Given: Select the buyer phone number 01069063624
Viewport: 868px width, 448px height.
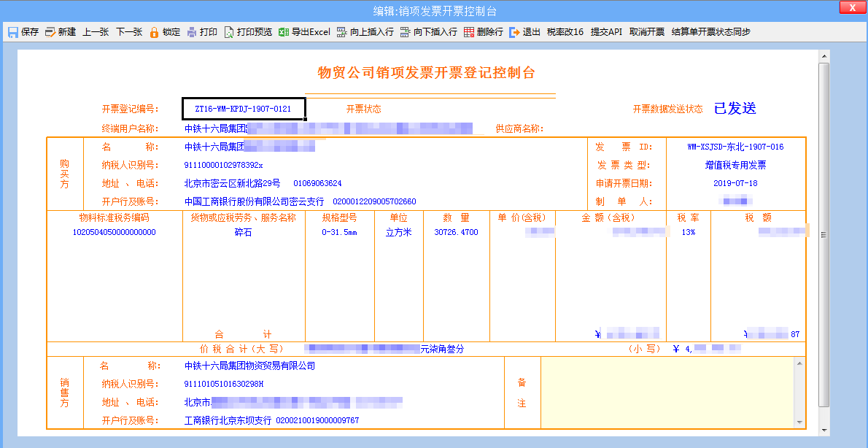Looking at the screenshot, I should coord(317,183).
